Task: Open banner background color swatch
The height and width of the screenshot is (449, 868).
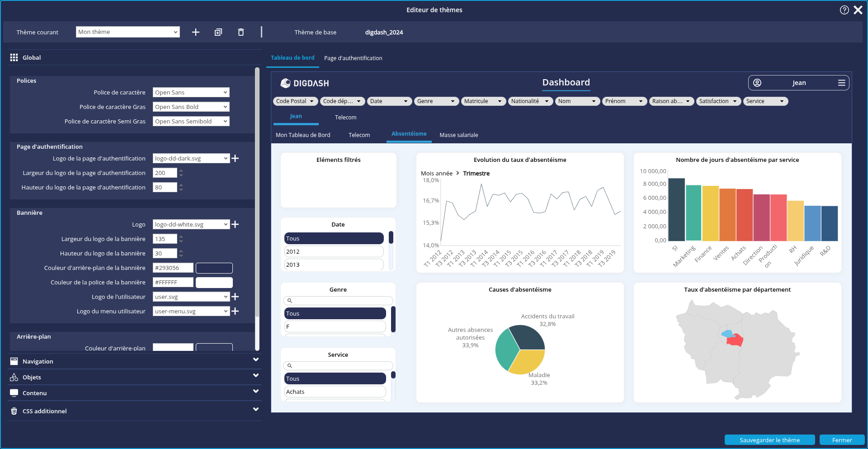Action: click(x=214, y=268)
